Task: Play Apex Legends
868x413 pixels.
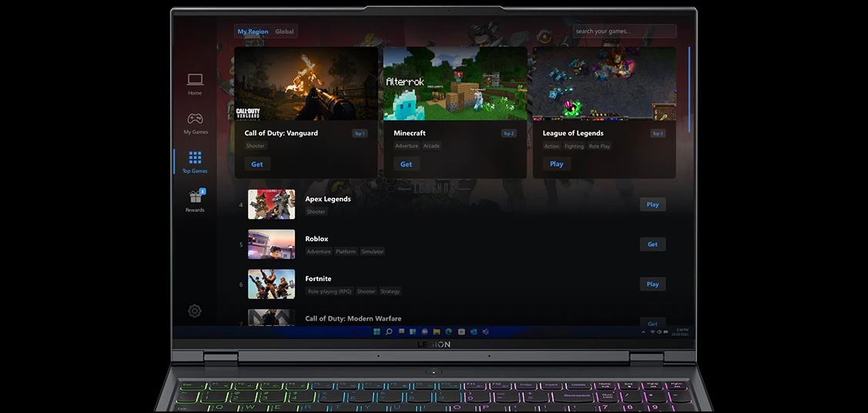Action: [x=652, y=204]
